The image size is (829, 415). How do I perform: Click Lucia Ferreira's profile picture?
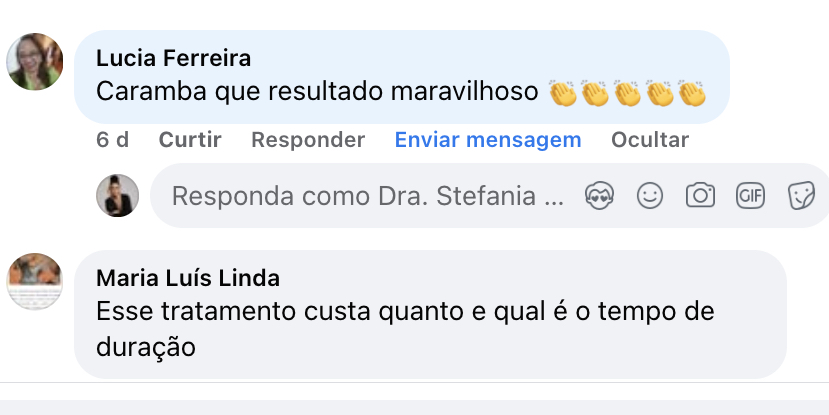click(x=35, y=61)
